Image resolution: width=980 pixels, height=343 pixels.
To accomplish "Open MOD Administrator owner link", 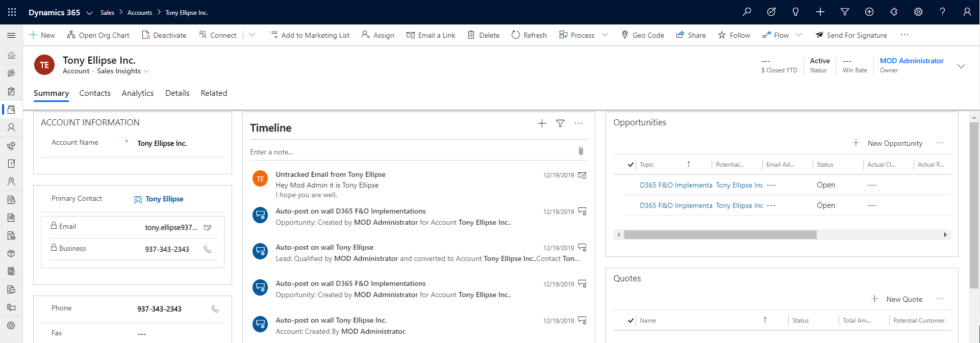I will click(x=912, y=61).
